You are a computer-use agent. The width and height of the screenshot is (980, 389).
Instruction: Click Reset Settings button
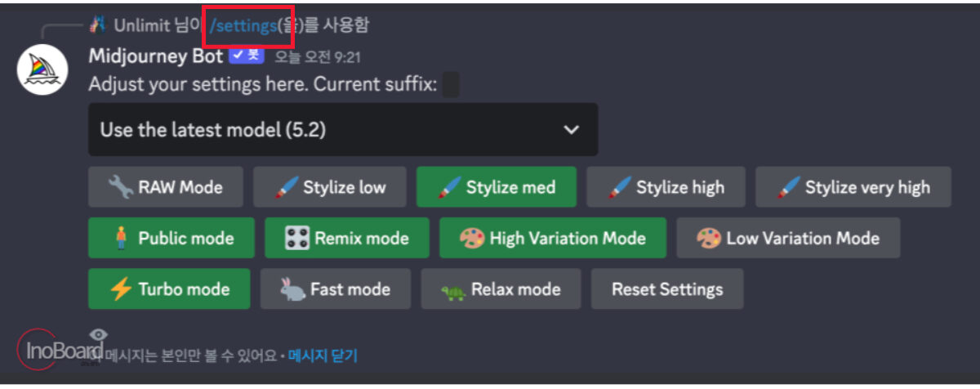(x=667, y=289)
